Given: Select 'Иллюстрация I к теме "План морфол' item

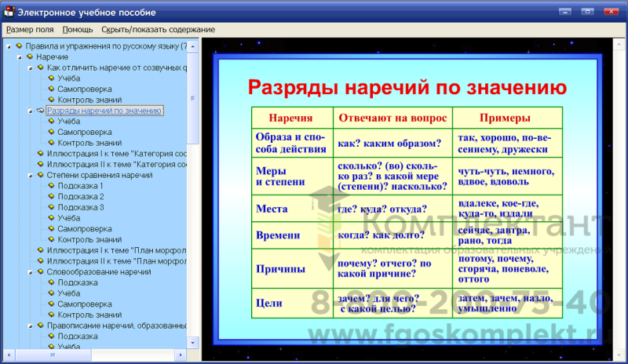Looking at the screenshot, I should pyautogui.click(x=116, y=250).
